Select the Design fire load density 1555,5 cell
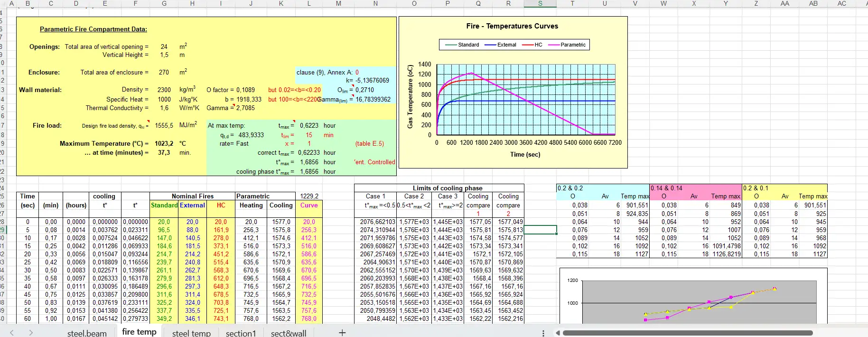 (x=164, y=126)
